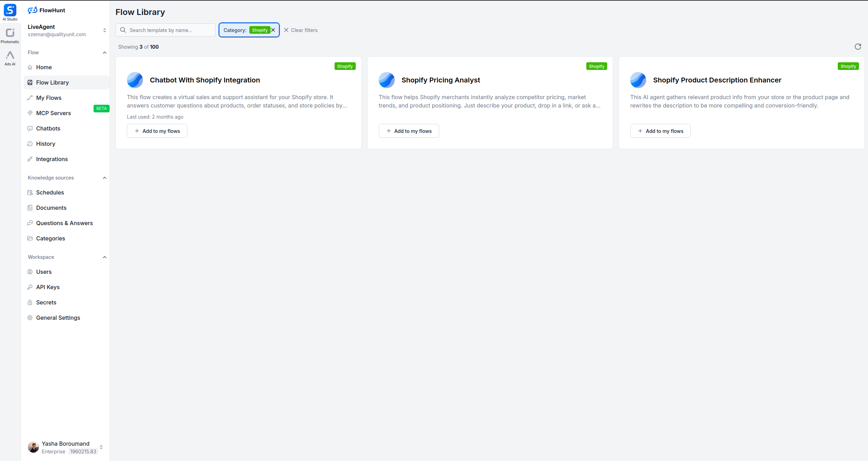868x461 pixels.
Task: Open the Secrets section
Action: coord(46,302)
